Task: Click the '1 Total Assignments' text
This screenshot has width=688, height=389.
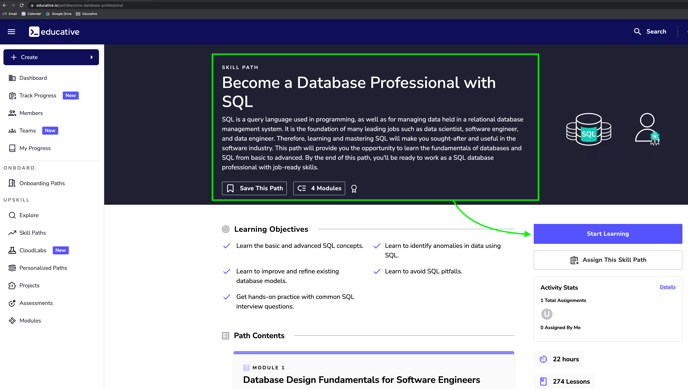Action: pyautogui.click(x=563, y=300)
